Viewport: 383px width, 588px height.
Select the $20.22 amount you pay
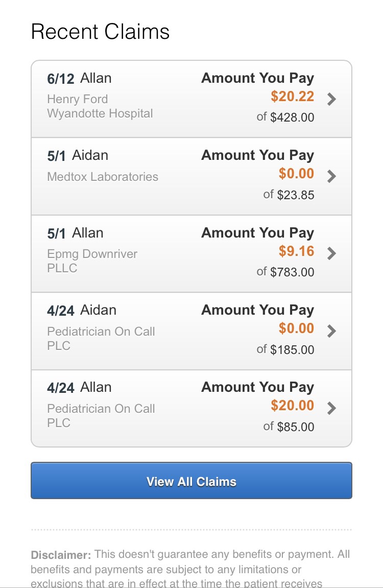click(x=292, y=97)
